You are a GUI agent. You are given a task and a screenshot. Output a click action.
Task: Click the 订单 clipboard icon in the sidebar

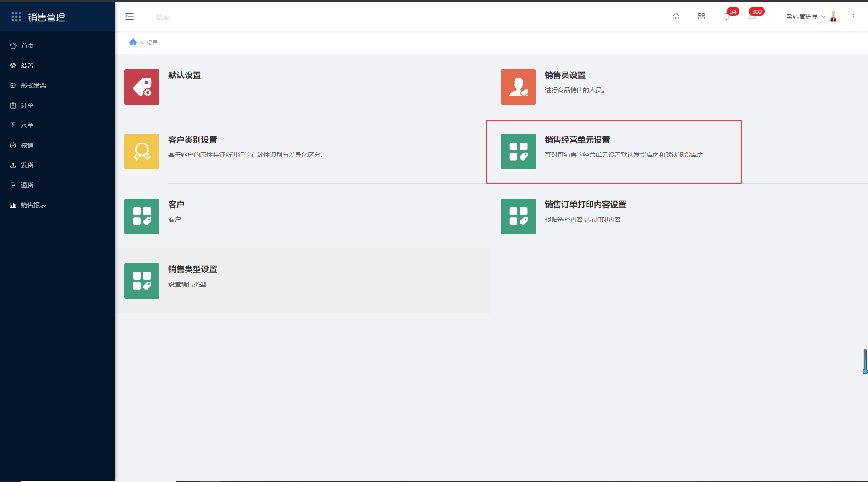point(13,105)
